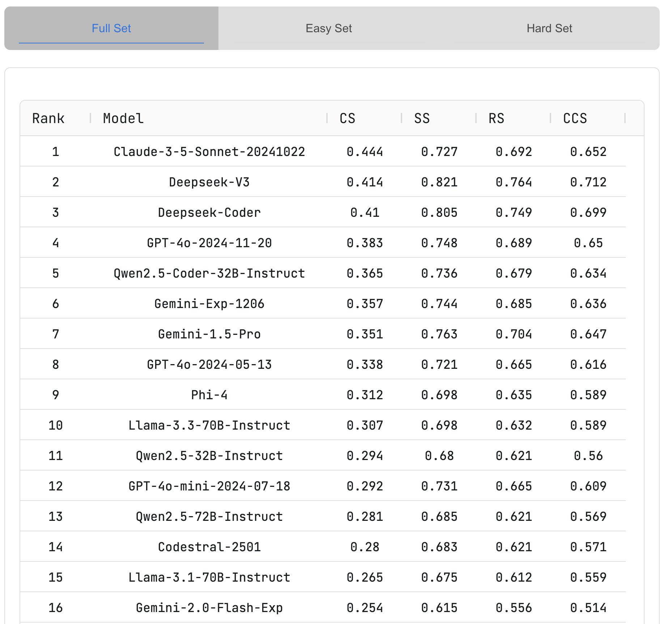Viewport: 672px width, 624px height.
Task: Click RS value 0.704 for Gemini-1.5-Pro
Action: 514,334
